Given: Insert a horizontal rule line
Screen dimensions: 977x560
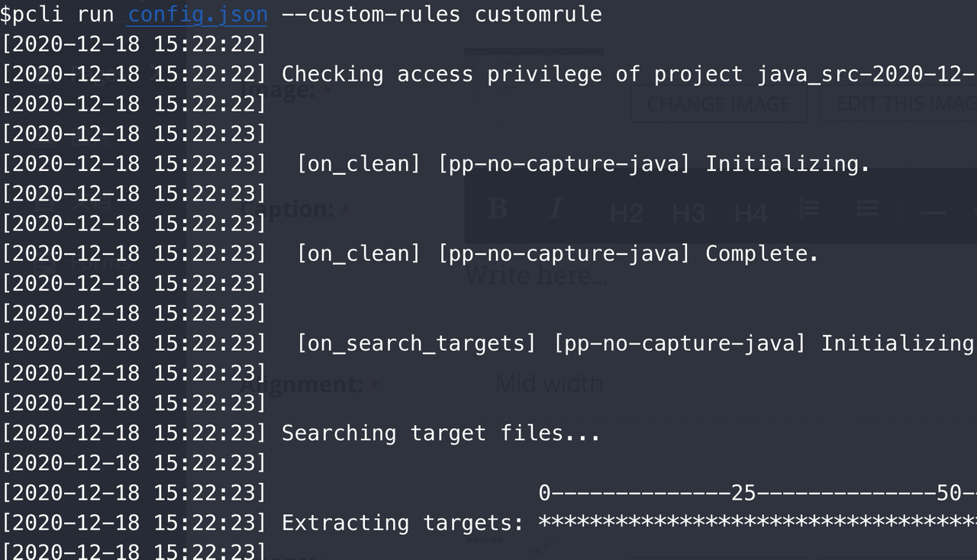Looking at the screenshot, I should pos(933,213).
